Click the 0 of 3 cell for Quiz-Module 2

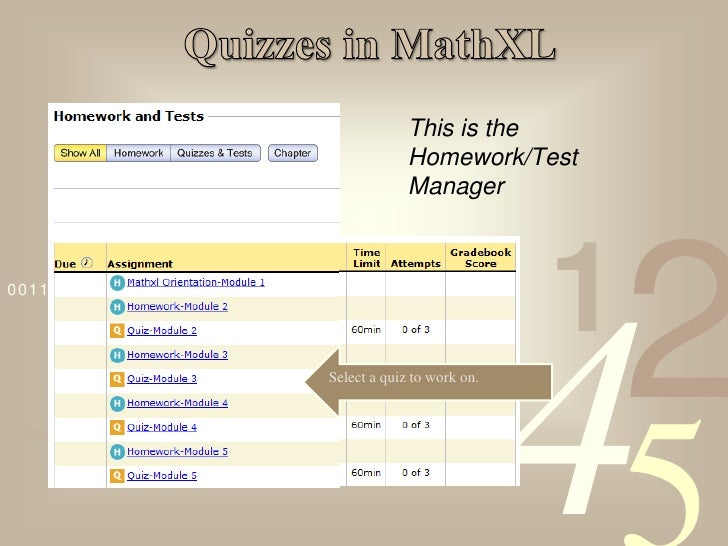click(x=416, y=330)
